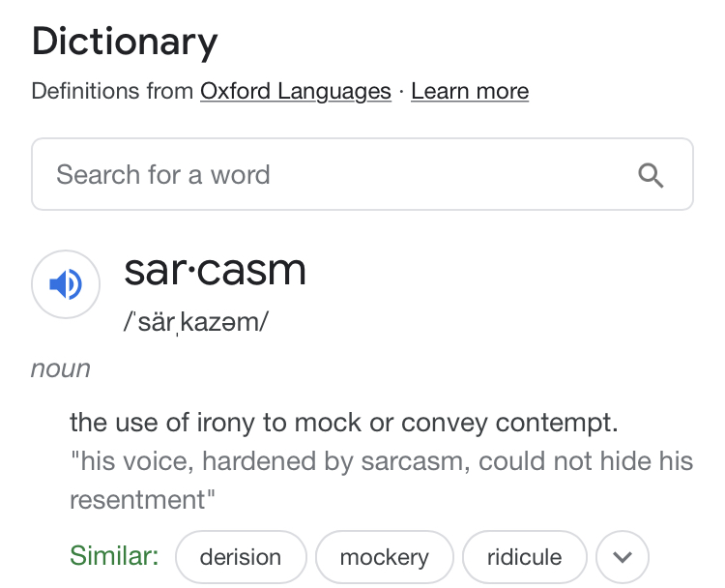Image resolution: width=725 pixels, height=588 pixels.
Task: Expand more similar words with the chevron
Action: 623,557
